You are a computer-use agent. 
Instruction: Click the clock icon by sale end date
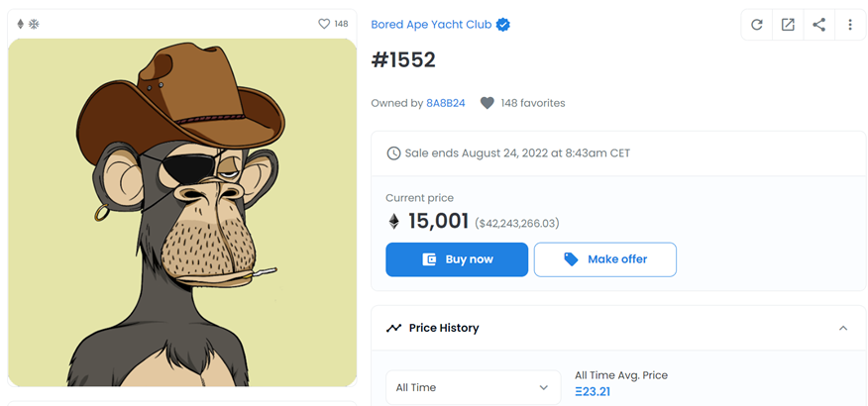point(393,153)
